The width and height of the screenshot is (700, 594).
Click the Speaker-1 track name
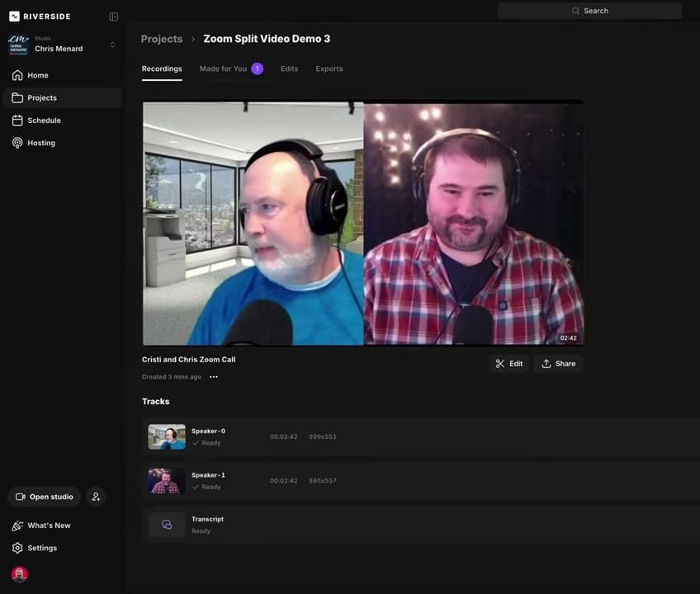coord(209,475)
